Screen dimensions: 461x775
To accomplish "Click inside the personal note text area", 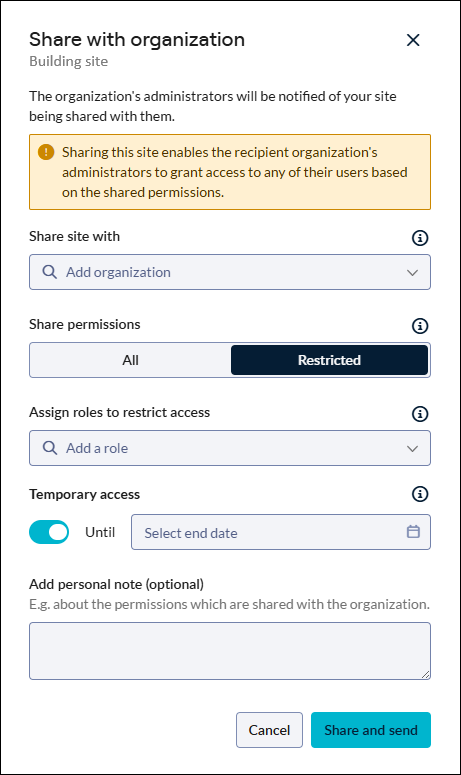I will point(230,651).
